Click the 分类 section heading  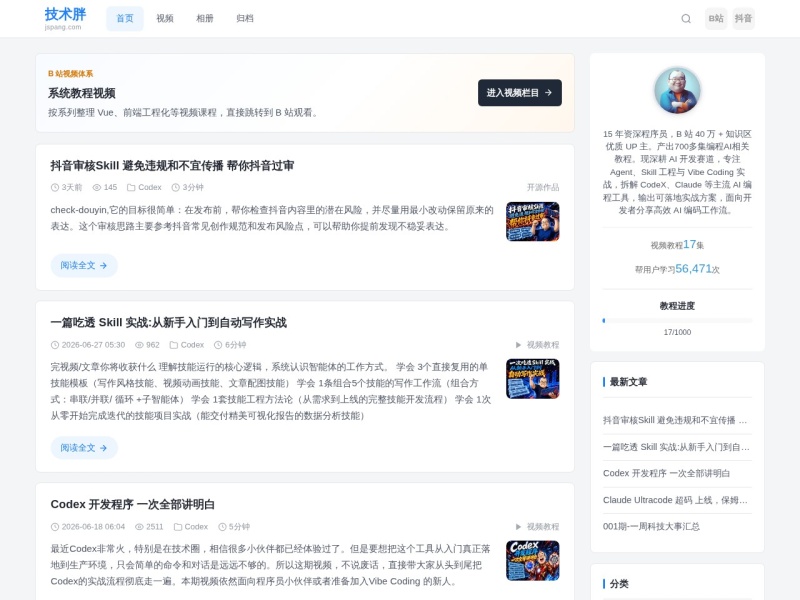pos(619,584)
